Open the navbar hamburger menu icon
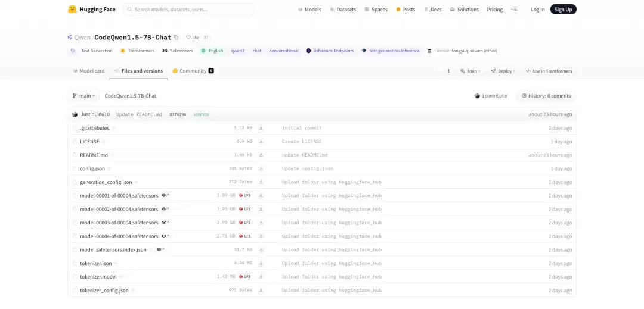Screen dimensions: 644x309 [514, 10]
